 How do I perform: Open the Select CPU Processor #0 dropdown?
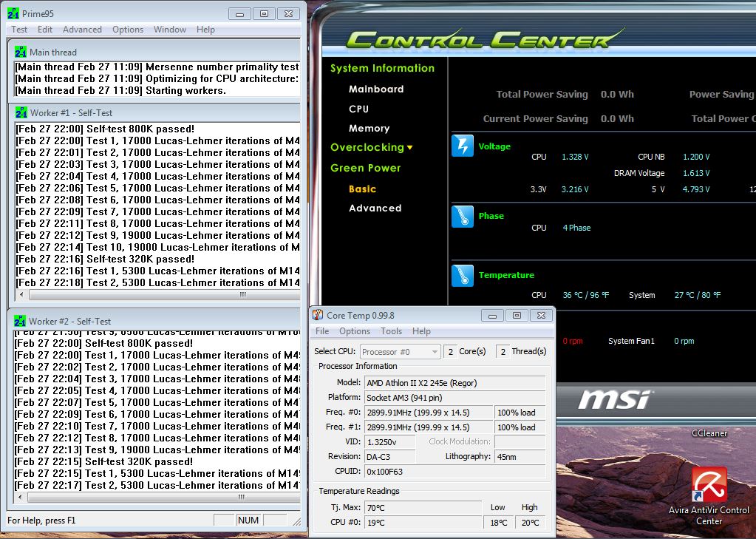401,352
